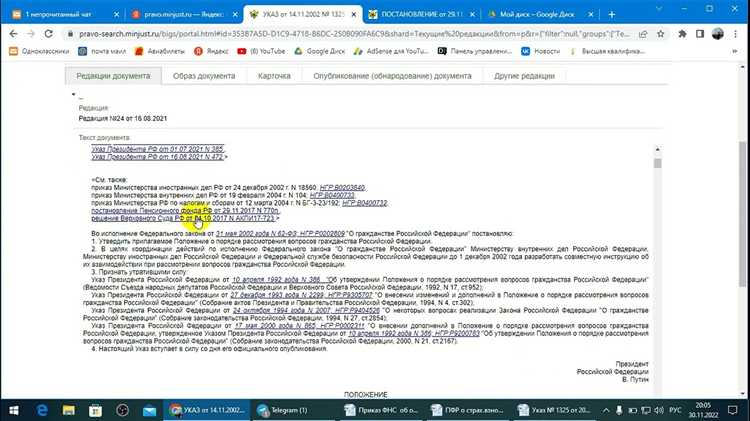Open the Google Диск bookmark
This screenshot has width=750, height=421.
[320, 51]
